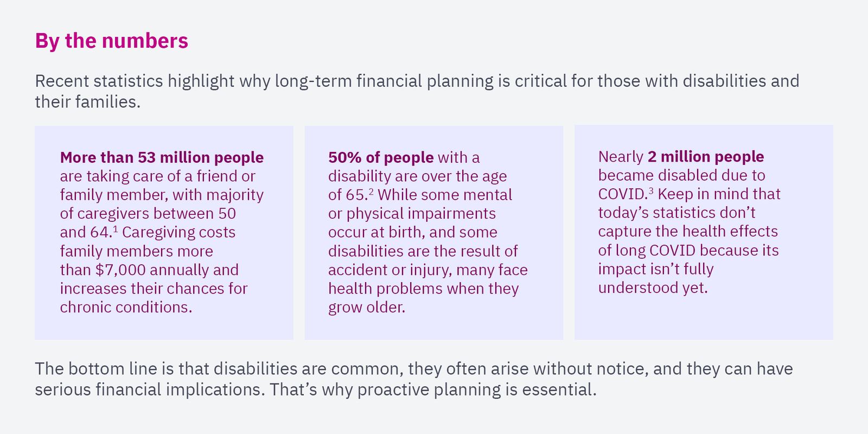Click "understood yet." ending the third card

coord(653,288)
